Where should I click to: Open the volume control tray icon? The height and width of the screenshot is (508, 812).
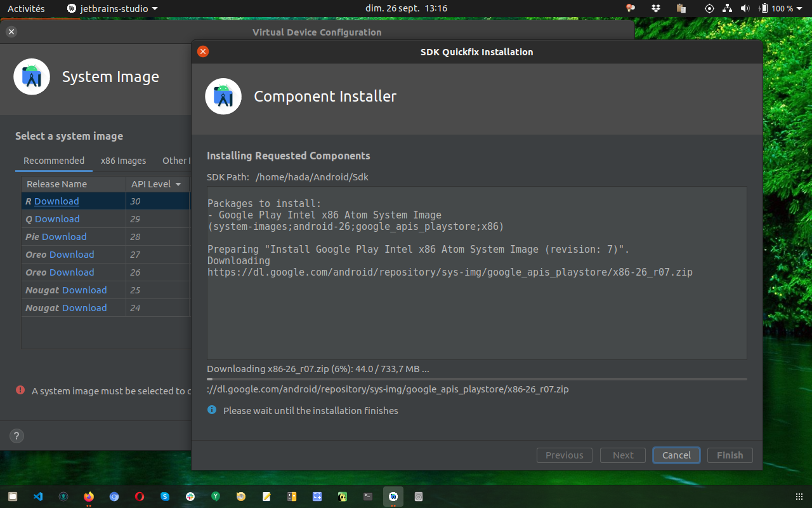coord(745,8)
